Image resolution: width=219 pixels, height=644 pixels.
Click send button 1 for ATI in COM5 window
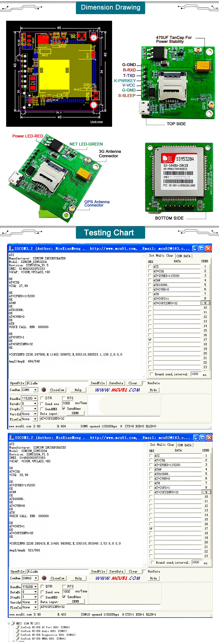[205, 267]
